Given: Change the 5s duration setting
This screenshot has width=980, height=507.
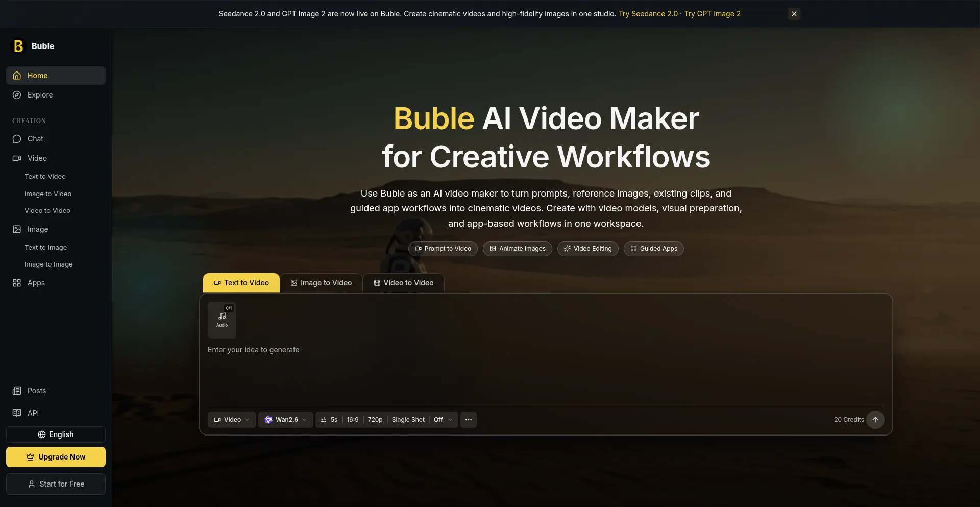Looking at the screenshot, I should coord(334,420).
